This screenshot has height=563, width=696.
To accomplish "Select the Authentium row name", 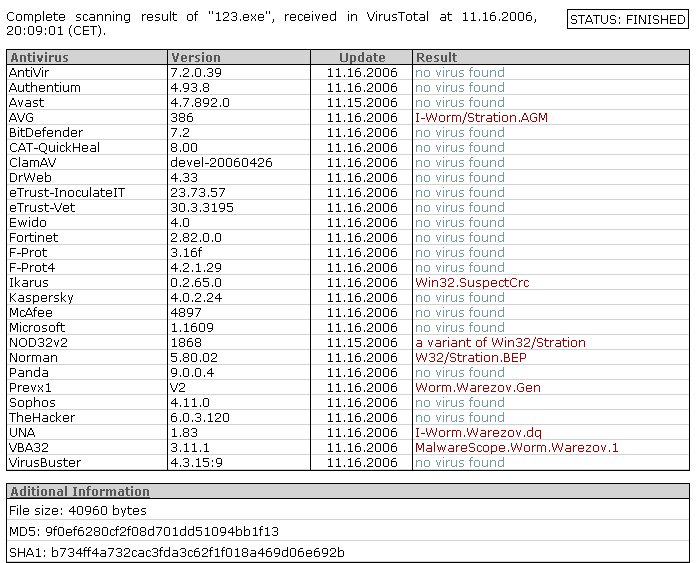I will pos(45,87).
